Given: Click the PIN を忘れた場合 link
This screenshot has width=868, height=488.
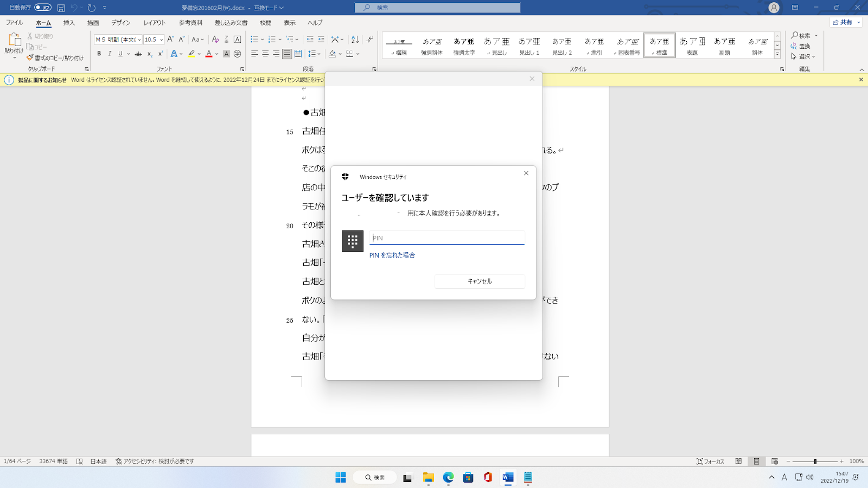Looking at the screenshot, I should [x=392, y=255].
